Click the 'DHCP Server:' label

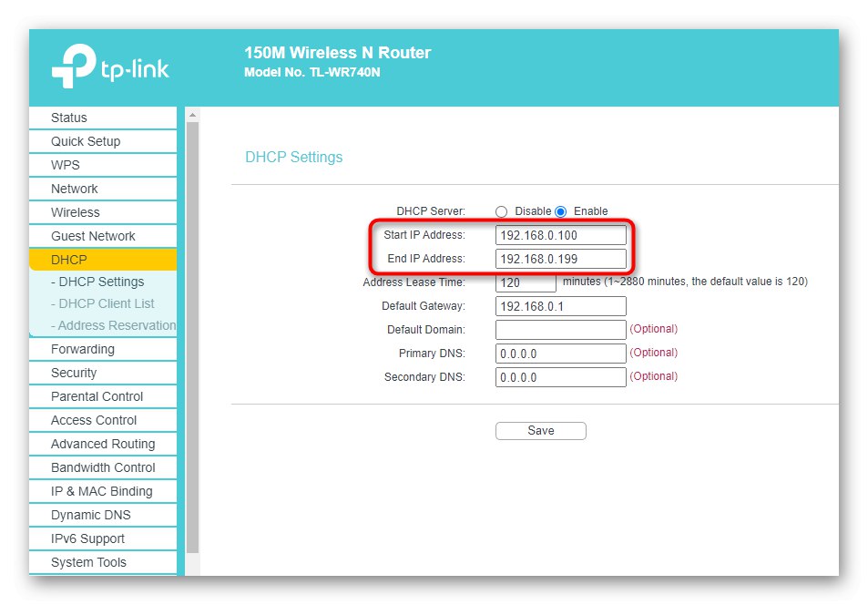[431, 211]
